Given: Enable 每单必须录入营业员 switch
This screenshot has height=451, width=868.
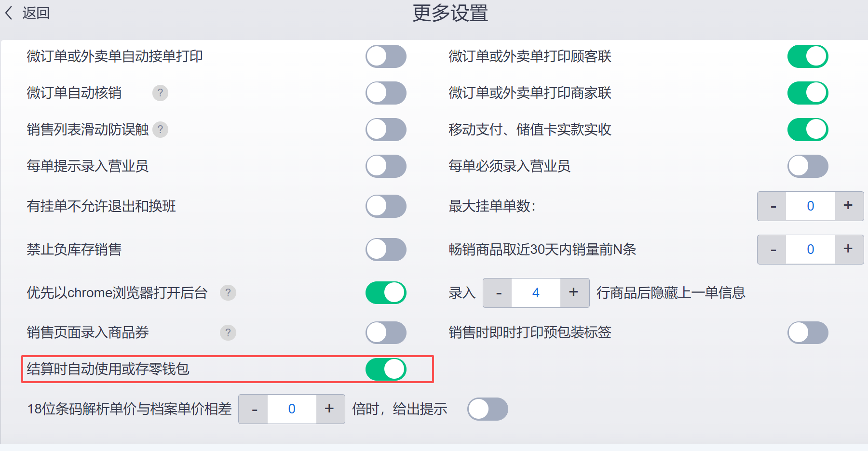Looking at the screenshot, I should 808,166.
